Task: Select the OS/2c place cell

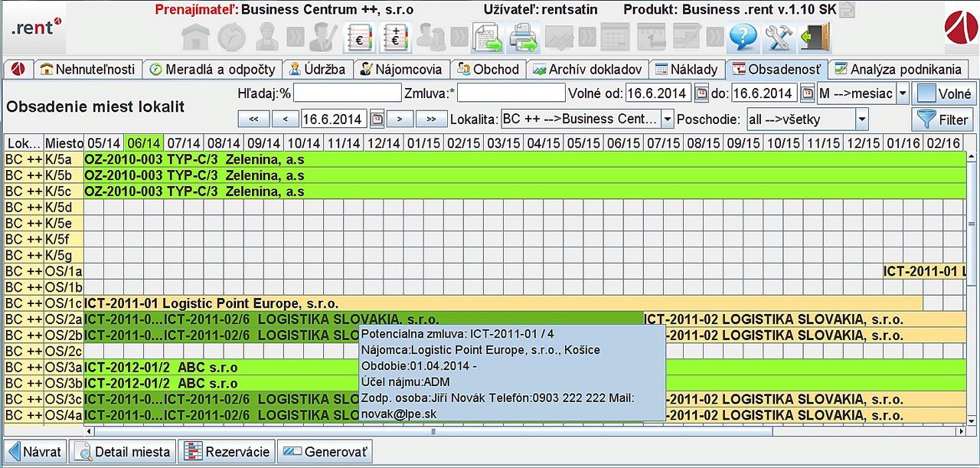Action: [64, 351]
